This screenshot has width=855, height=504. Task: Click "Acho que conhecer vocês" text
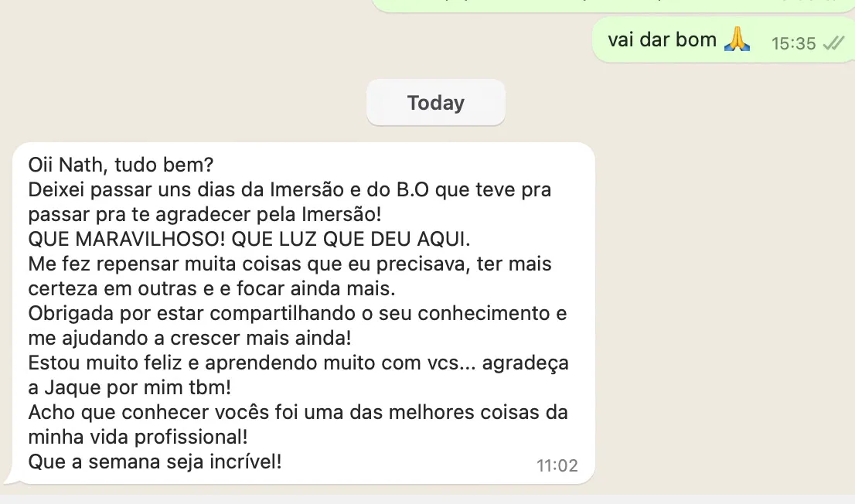pos(128,412)
